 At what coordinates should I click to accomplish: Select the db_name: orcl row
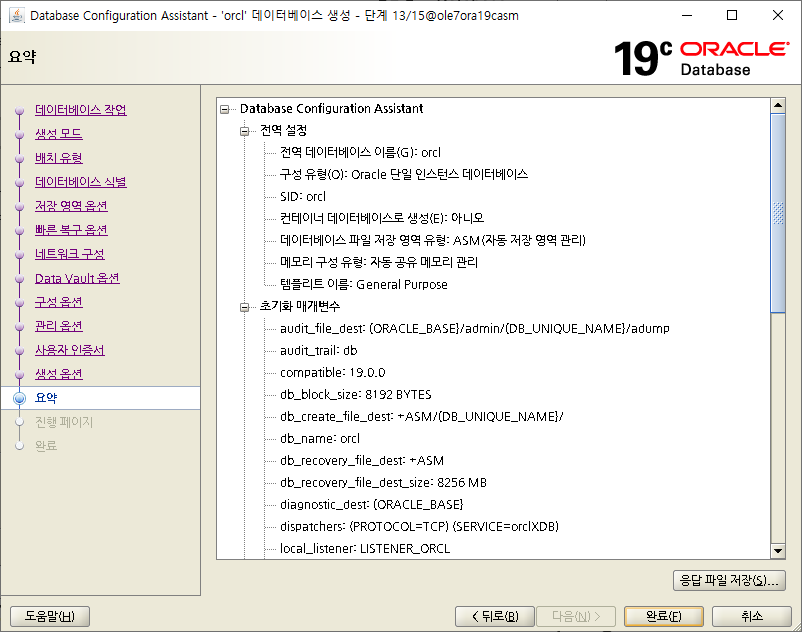[x=320, y=438]
